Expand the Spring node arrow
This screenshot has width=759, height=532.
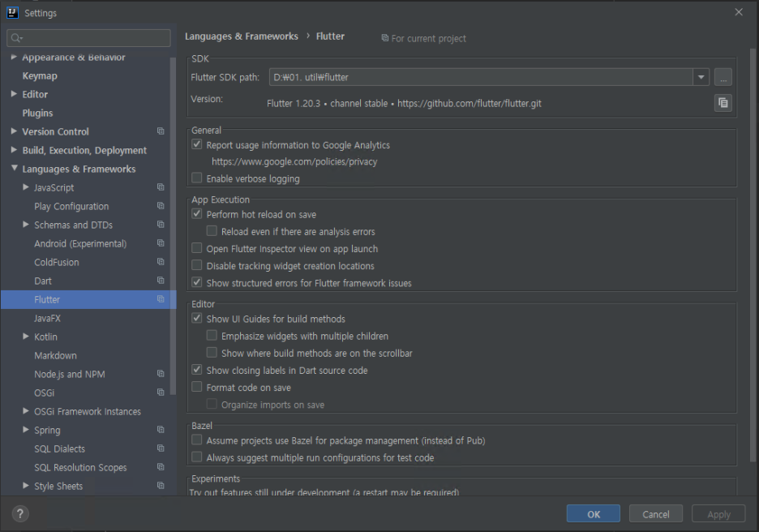(26, 429)
